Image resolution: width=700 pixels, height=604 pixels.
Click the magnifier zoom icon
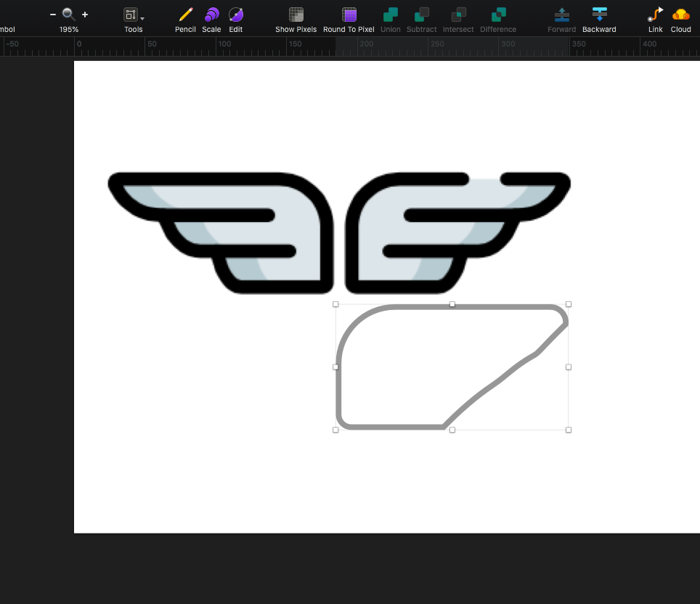point(69,15)
